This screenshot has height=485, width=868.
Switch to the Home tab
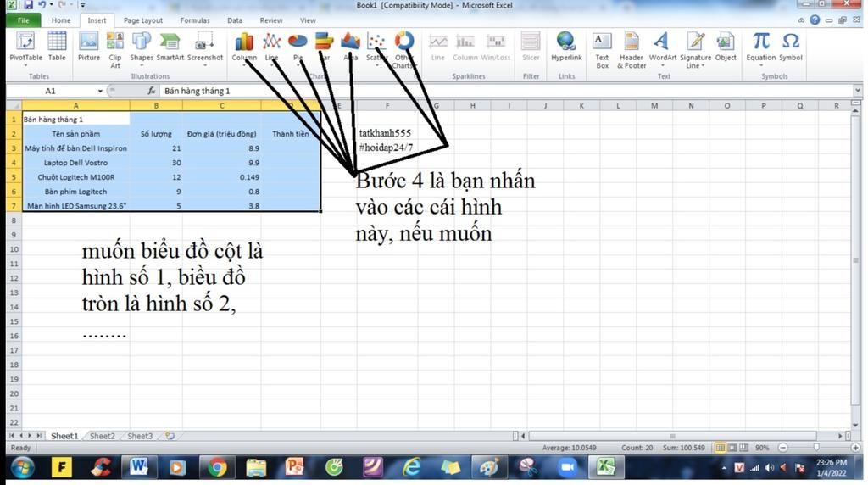(61, 20)
